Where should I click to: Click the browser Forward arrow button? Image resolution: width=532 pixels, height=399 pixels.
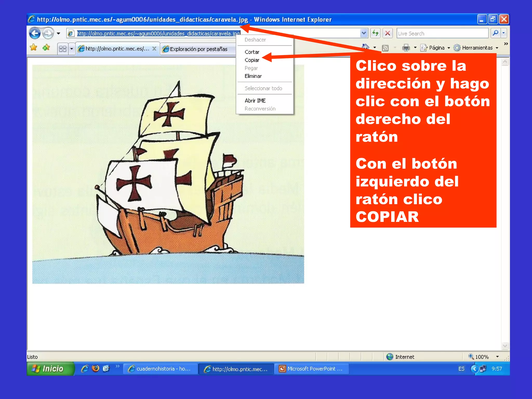click(x=48, y=33)
